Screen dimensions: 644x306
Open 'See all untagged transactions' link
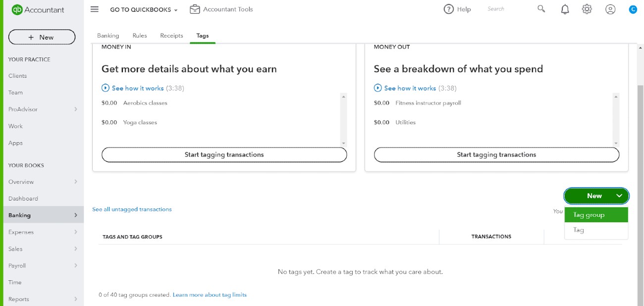coord(132,209)
